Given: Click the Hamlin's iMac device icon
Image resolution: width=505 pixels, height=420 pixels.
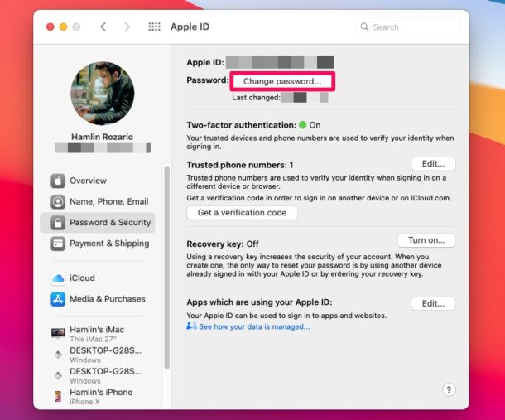Looking at the screenshot, I should pos(58,333).
